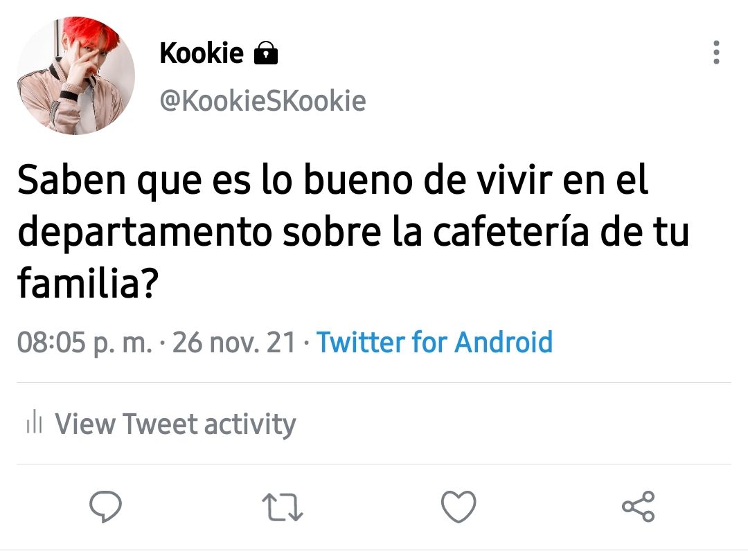Tap the reply speech bubble icon
Image resolution: width=748 pixels, height=560 pixels.
tap(105, 507)
